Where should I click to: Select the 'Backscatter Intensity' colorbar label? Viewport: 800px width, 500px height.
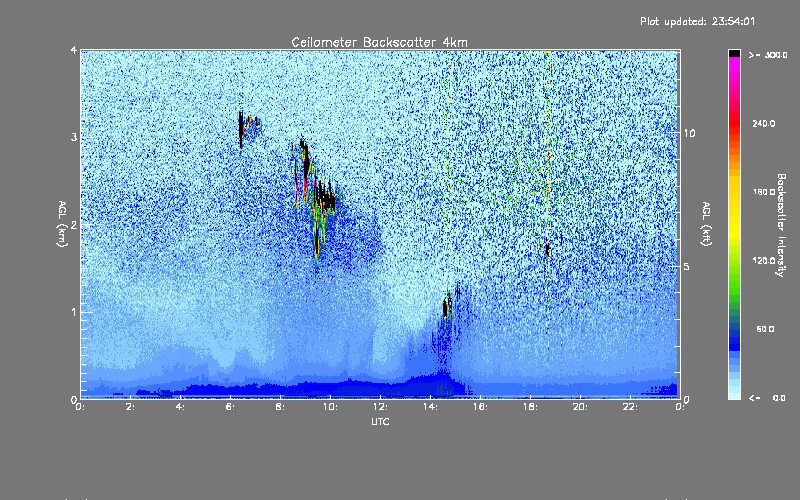pyautogui.click(x=780, y=225)
